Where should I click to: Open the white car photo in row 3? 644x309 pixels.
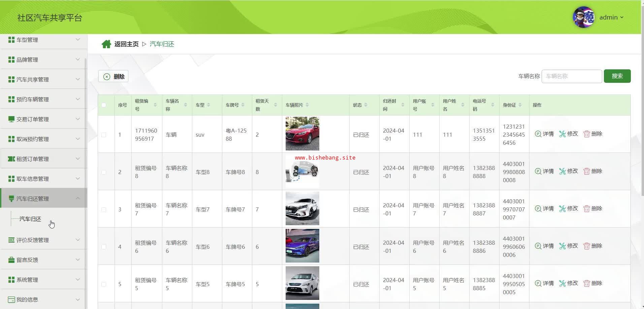click(302, 208)
